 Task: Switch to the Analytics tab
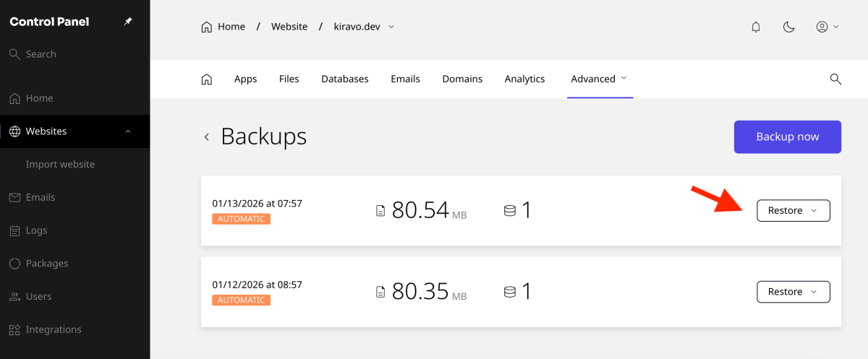coord(524,79)
